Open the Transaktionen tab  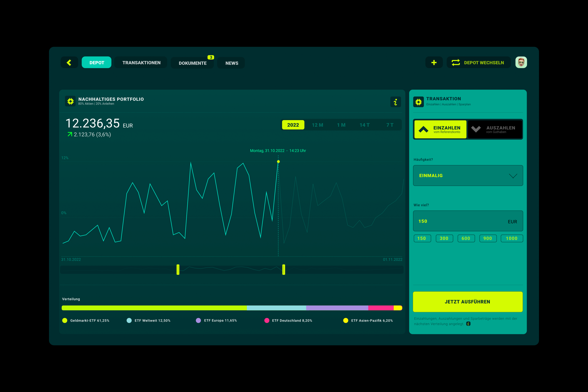[x=141, y=63]
